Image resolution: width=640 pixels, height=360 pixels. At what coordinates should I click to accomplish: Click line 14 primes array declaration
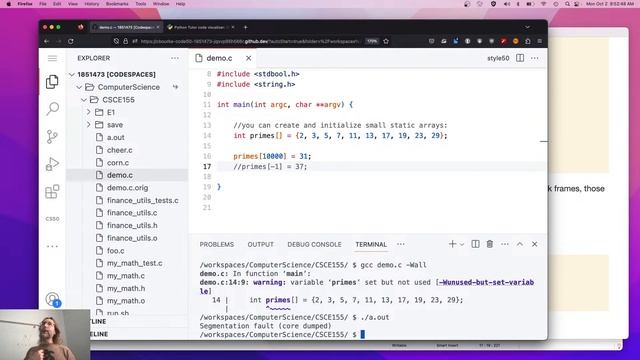click(x=340, y=136)
